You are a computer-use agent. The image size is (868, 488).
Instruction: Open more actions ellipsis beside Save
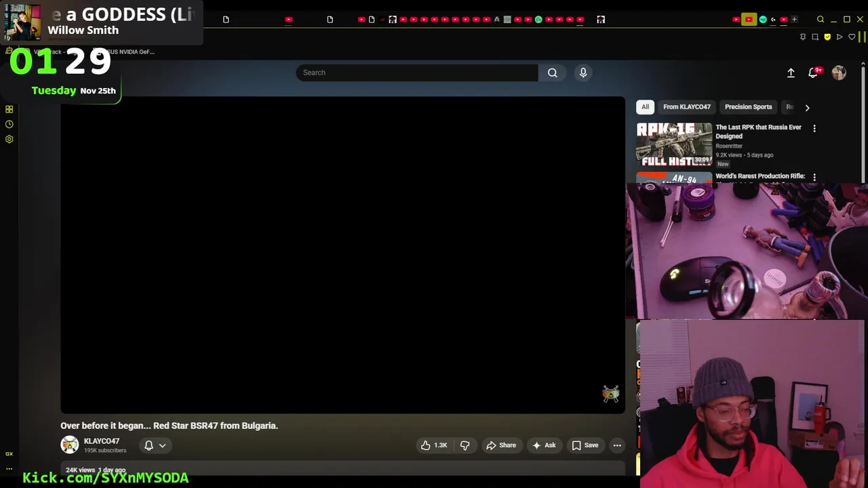click(617, 445)
